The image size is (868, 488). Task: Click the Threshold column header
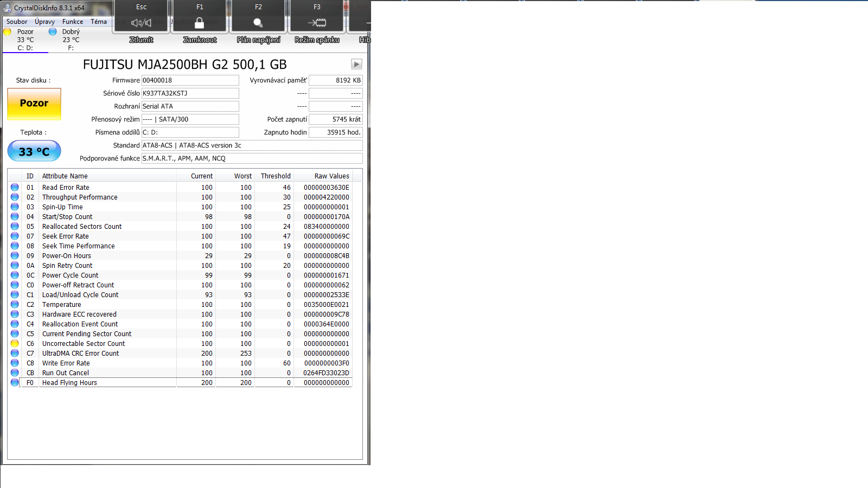point(275,176)
